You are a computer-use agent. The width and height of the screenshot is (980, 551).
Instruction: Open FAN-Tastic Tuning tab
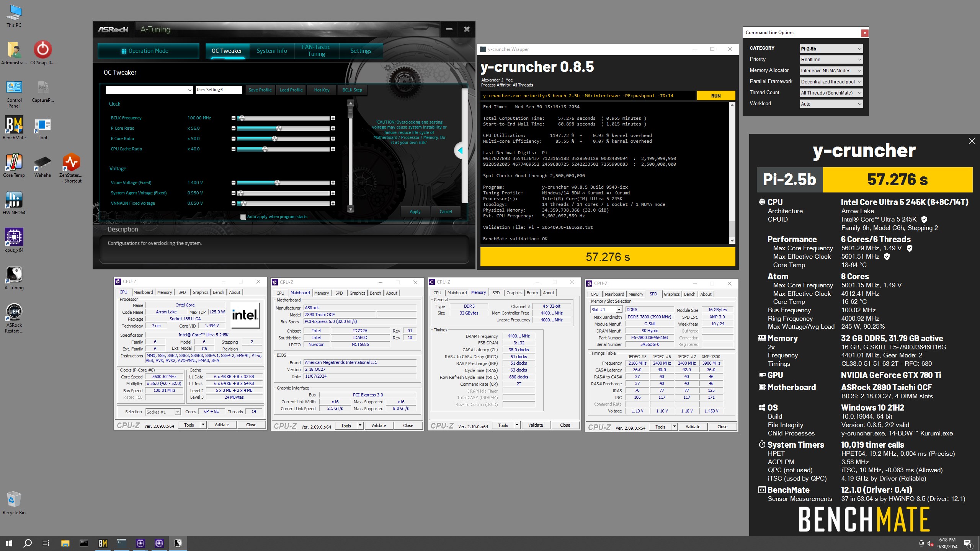pos(316,51)
